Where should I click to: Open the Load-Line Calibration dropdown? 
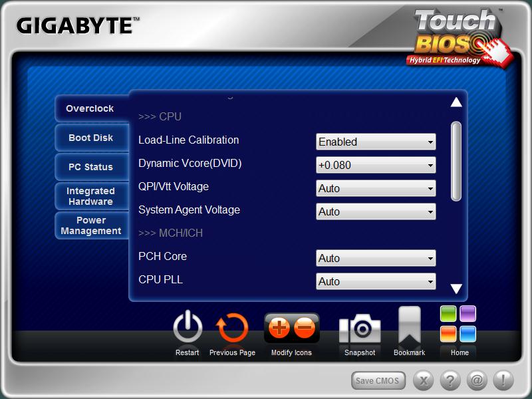click(x=376, y=142)
